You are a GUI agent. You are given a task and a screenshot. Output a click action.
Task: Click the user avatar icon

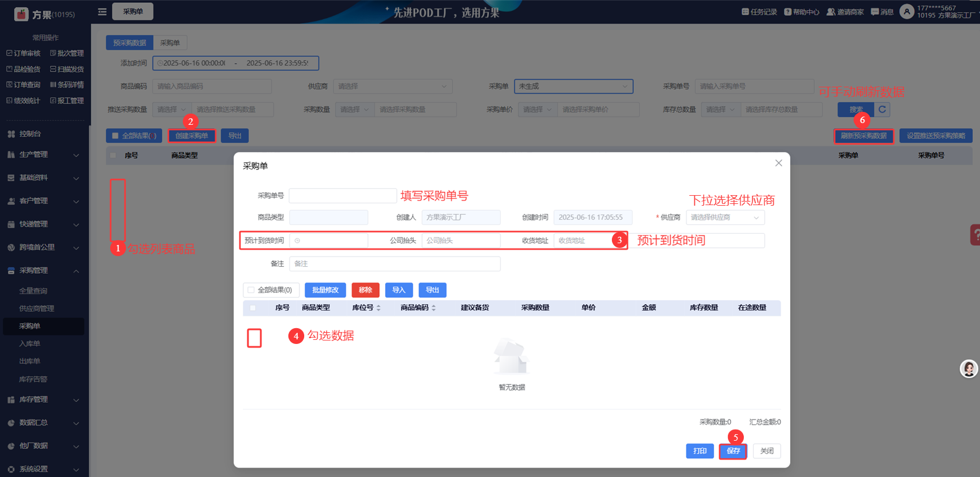pyautogui.click(x=907, y=12)
